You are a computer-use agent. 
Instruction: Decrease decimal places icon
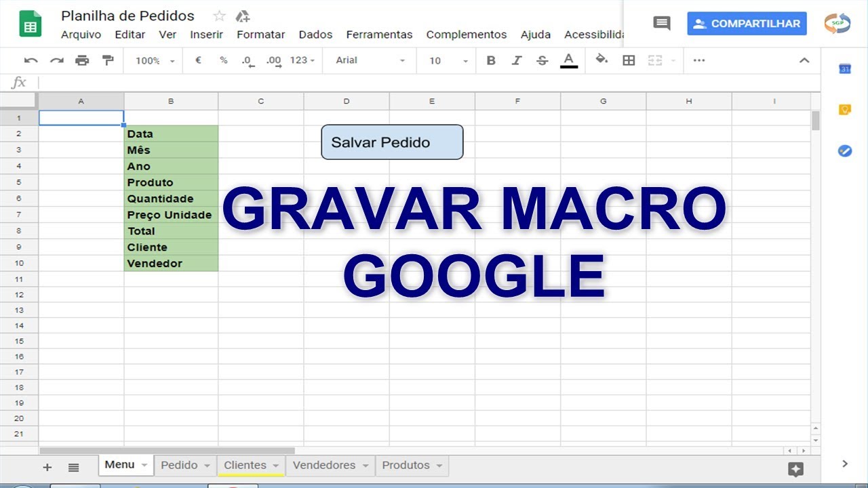(x=248, y=61)
